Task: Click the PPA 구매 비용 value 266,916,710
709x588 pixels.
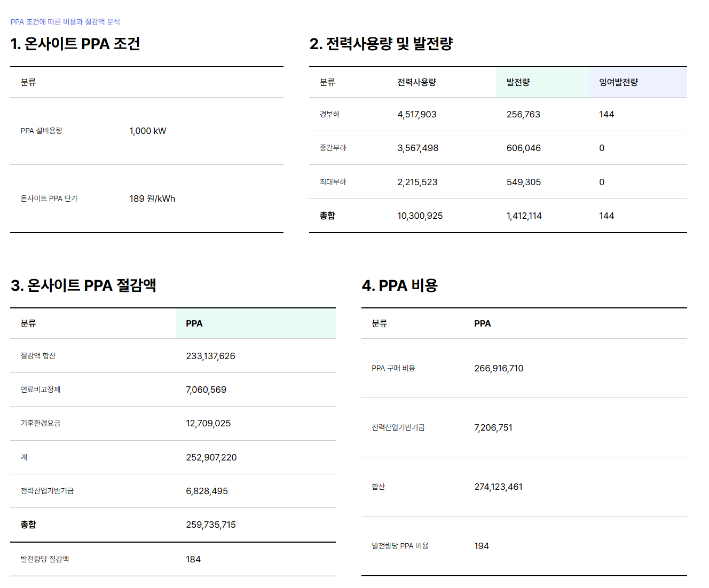Action: click(499, 368)
